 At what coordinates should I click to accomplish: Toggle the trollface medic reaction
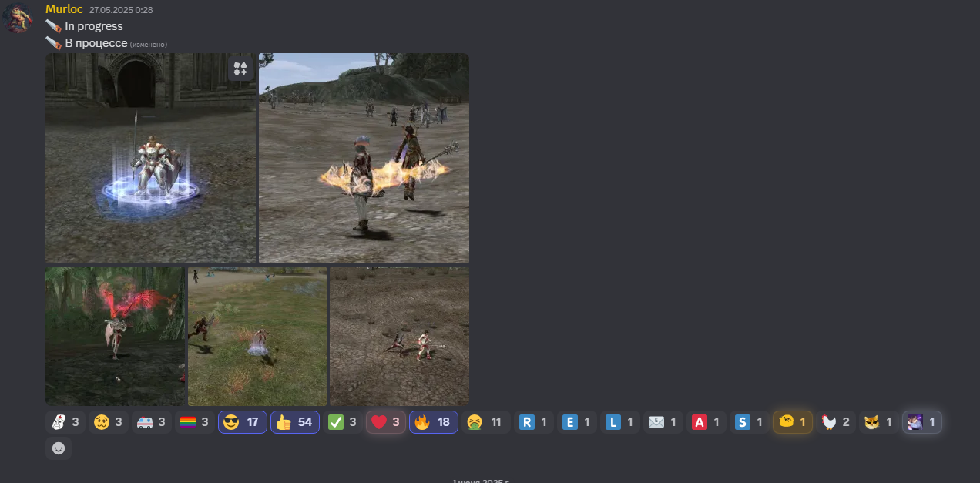click(x=65, y=422)
